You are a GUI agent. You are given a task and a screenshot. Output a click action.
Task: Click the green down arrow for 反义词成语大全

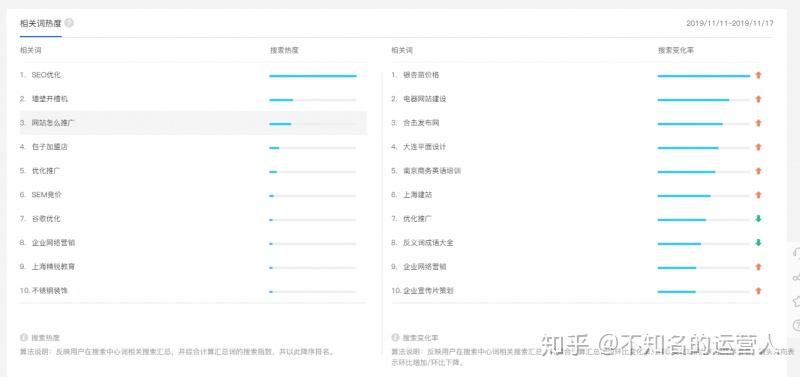click(758, 243)
